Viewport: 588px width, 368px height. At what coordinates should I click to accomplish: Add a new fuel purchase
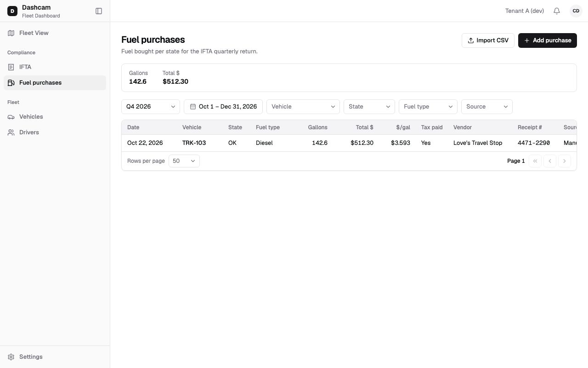tap(548, 40)
